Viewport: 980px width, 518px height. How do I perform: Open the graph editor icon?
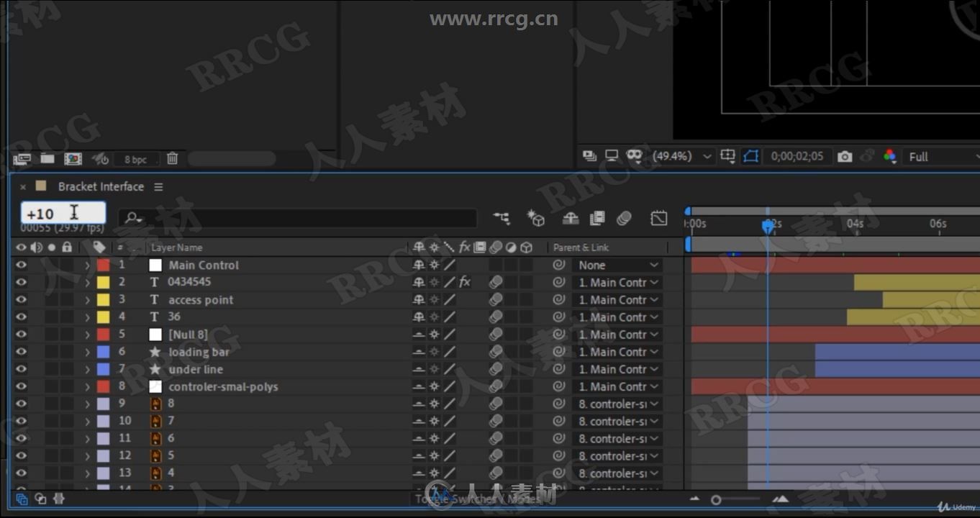(x=659, y=218)
